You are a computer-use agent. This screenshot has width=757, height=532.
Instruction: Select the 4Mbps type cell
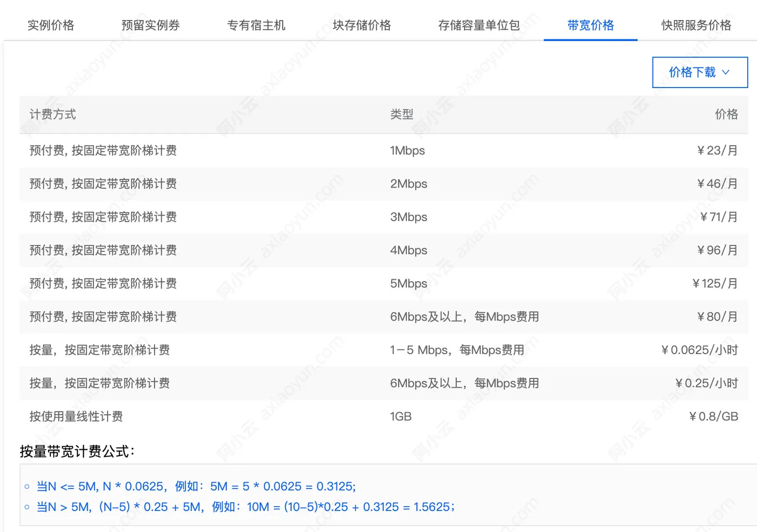[x=409, y=250]
